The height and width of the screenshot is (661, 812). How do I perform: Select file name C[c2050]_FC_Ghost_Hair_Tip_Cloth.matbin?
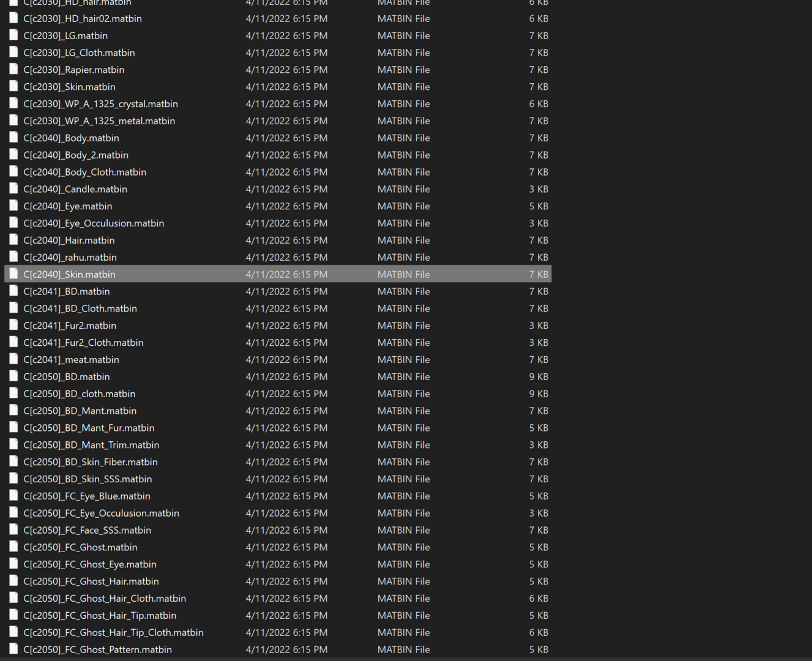coord(113,633)
